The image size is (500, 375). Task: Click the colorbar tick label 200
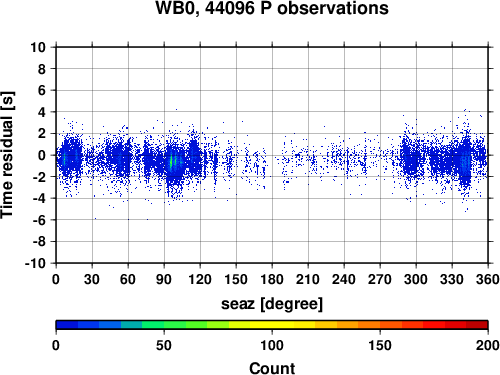488,345
